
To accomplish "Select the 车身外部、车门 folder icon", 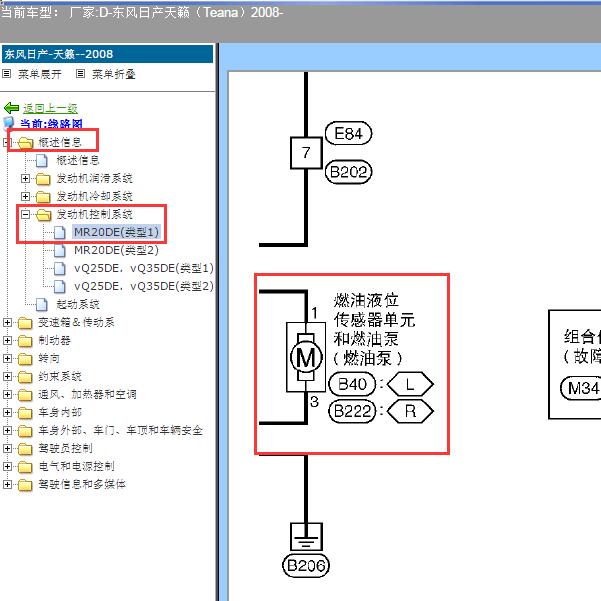I will pyautogui.click(x=25, y=431).
